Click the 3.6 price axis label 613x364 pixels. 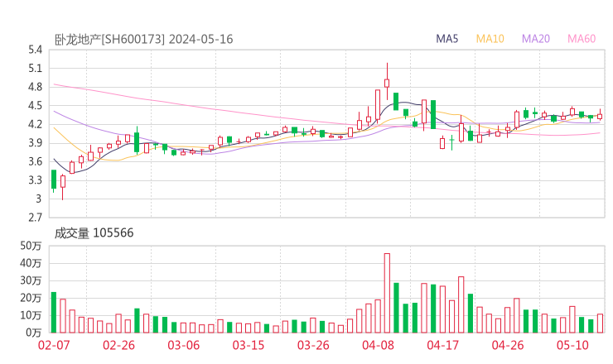[x=35, y=161]
